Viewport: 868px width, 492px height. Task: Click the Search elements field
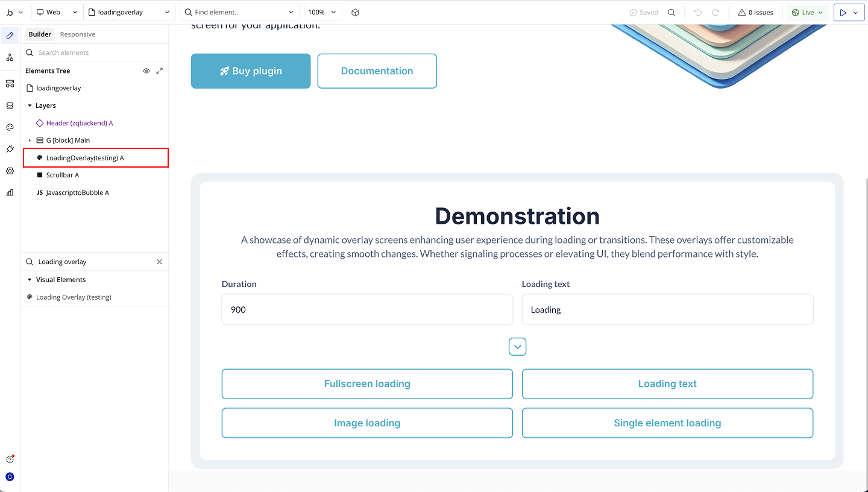point(95,52)
